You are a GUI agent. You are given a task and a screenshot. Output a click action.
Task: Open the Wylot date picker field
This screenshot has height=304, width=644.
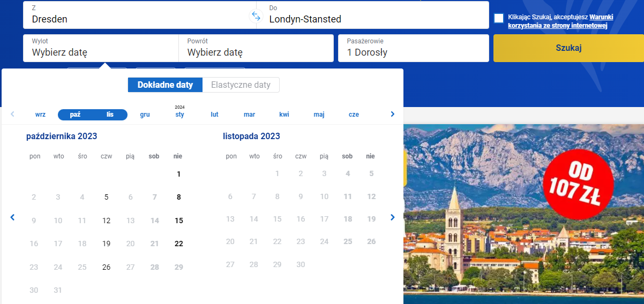tap(101, 48)
